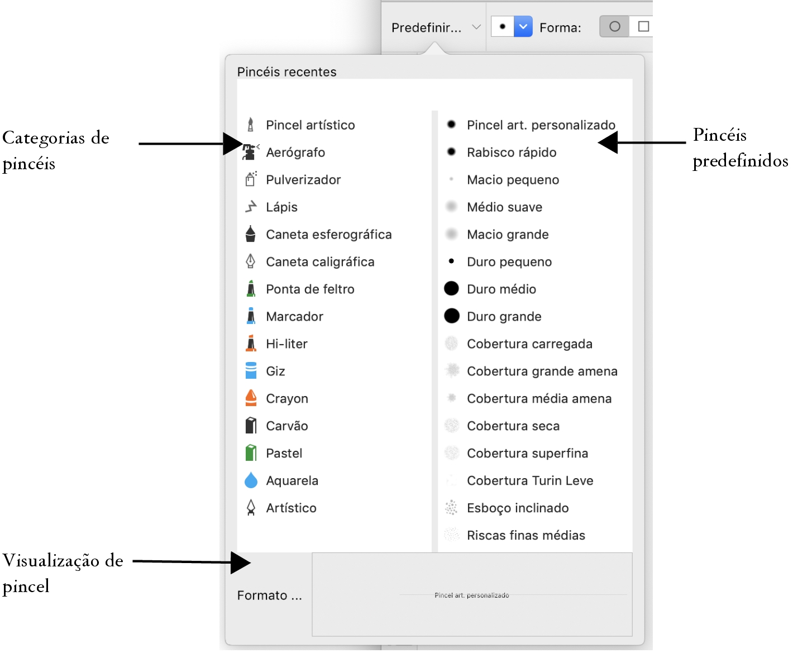The image size is (812, 653).
Task: Choose the Aquarela water drop icon
Action: click(x=251, y=480)
